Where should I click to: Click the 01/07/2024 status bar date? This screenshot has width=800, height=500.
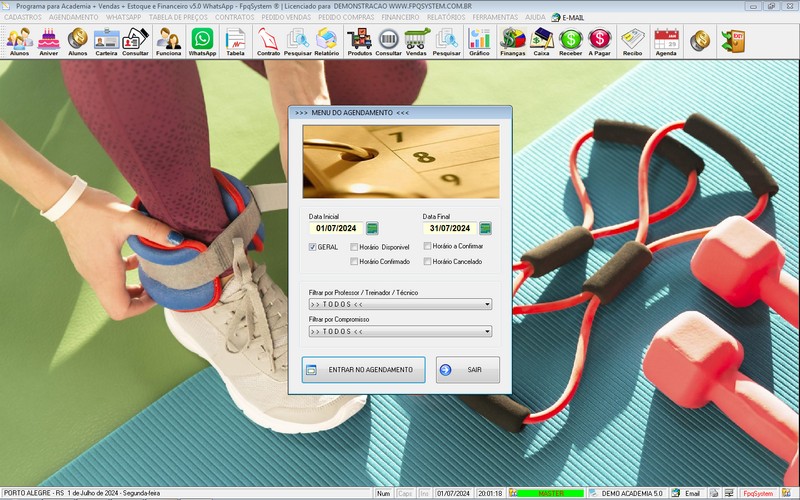click(453, 493)
